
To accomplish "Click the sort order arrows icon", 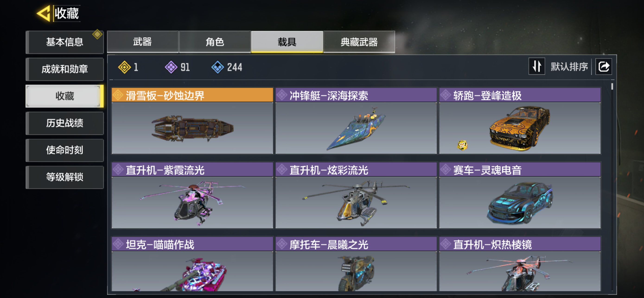I will click(536, 67).
